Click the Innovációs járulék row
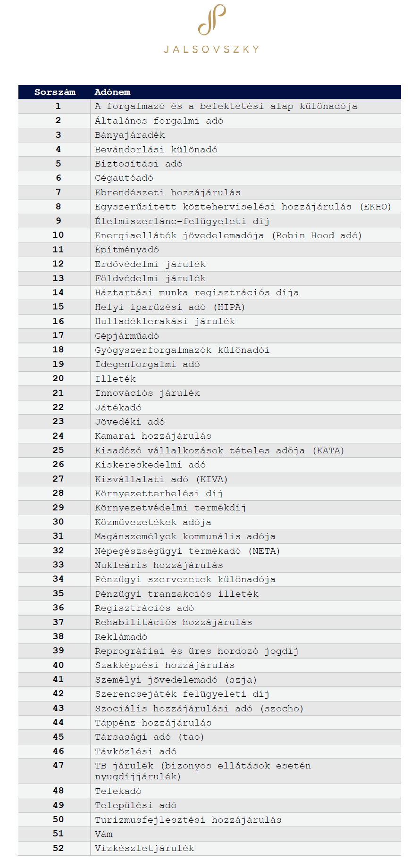The width and height of the screenshot is (419, 868). [x=209, y=393]
